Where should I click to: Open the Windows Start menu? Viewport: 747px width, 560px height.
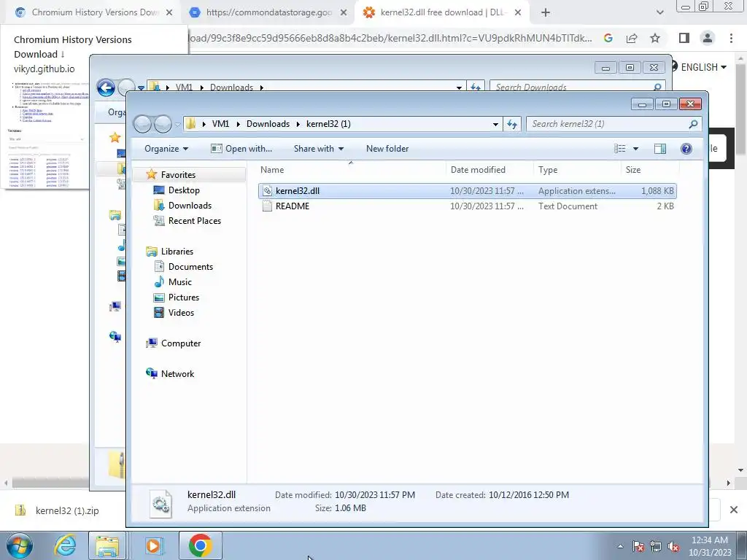pos(19,545)
